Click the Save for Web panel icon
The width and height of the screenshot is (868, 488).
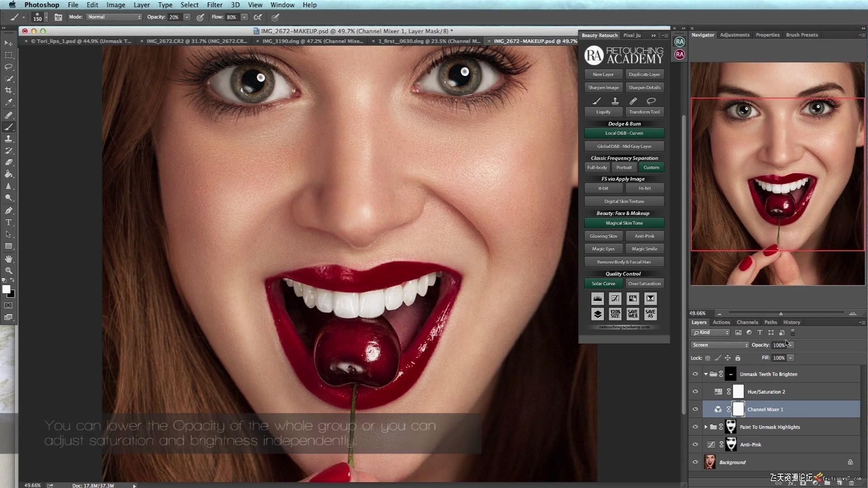coord(632,314)
